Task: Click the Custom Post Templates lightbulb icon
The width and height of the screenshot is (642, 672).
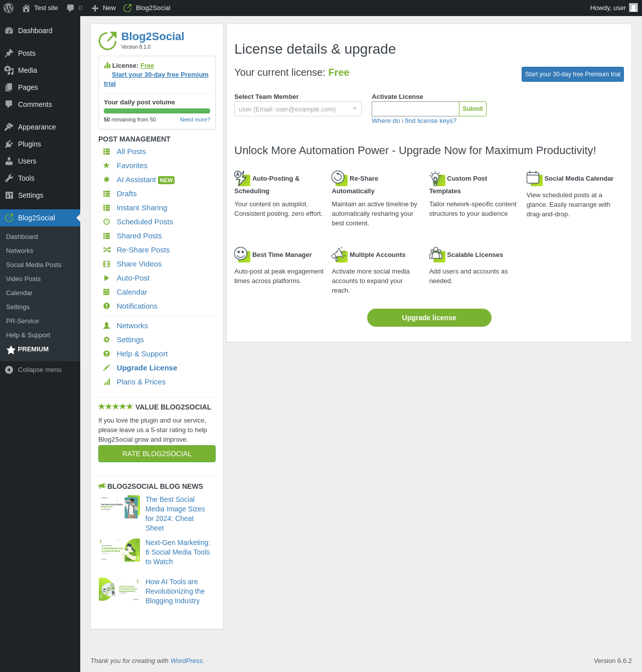Action: click(x=437, y=178)
